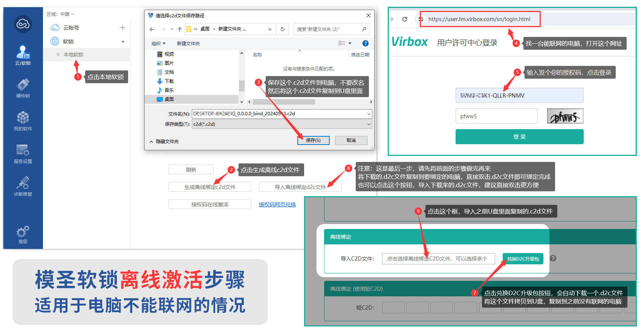Select 本地软锁 in the tree
The width and height of the screenshot is (644, 334).
click(73, 55)
